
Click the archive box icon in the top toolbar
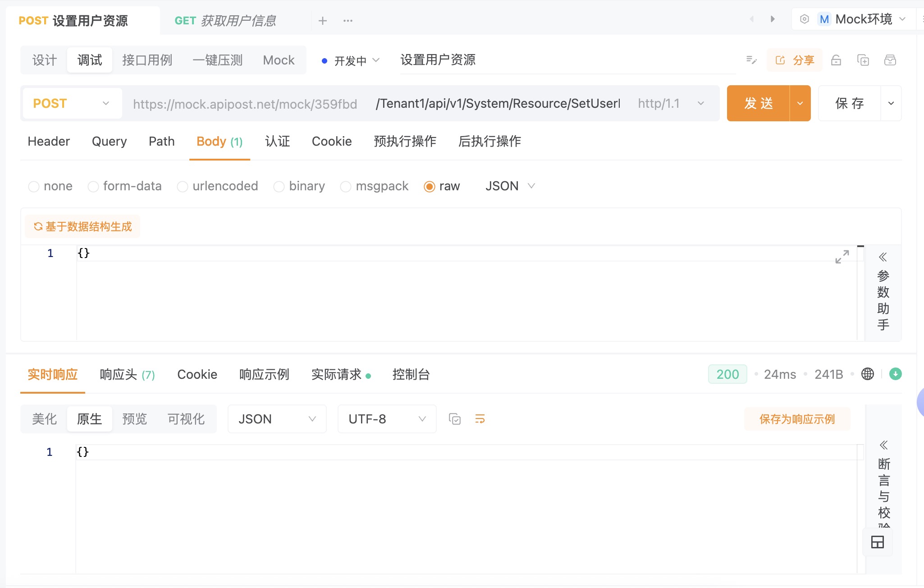coord(890,60)
